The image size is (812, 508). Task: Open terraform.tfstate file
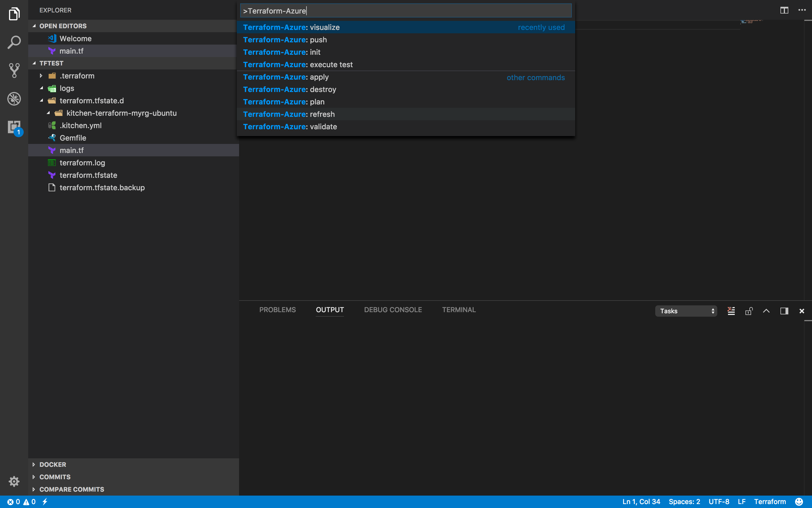tap(134, 175)
